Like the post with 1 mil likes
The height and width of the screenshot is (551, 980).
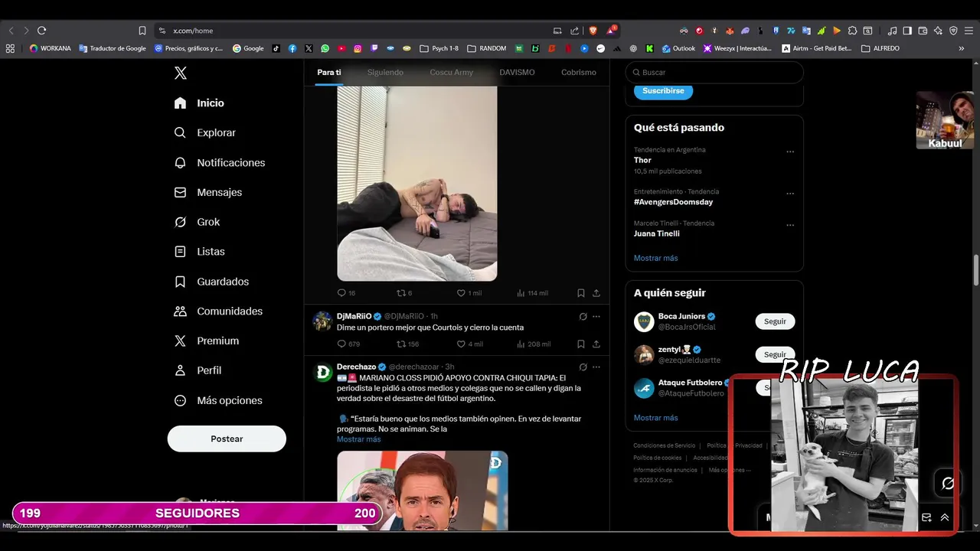(469, 293)
